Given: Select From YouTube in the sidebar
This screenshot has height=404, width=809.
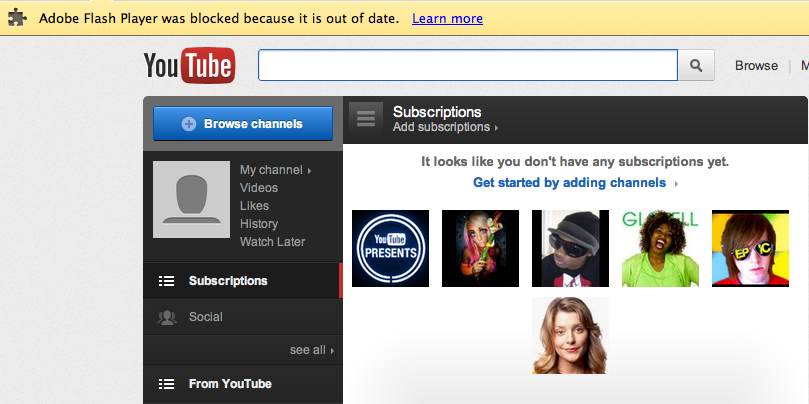Looking at the screenshot, I should (243, 384).
